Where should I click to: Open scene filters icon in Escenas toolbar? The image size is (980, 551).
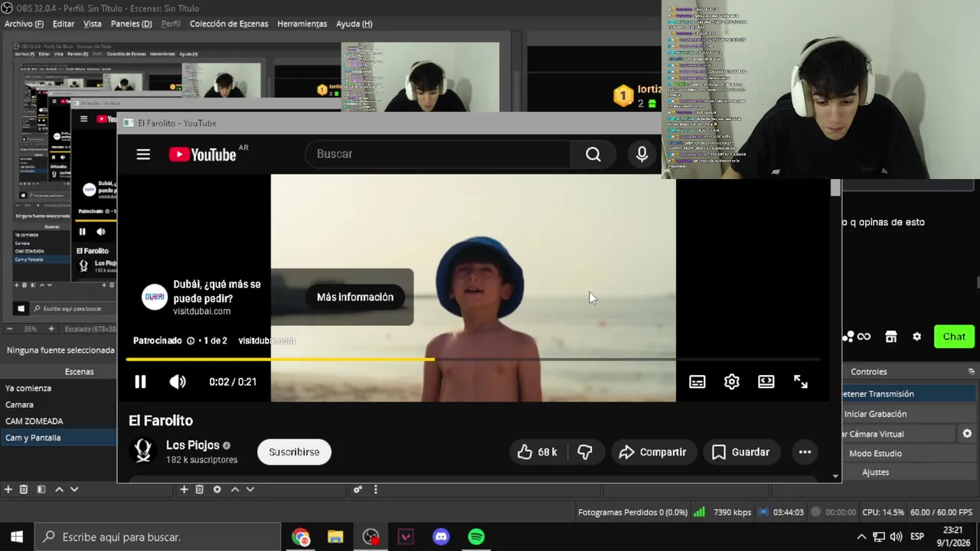point(41,489)
